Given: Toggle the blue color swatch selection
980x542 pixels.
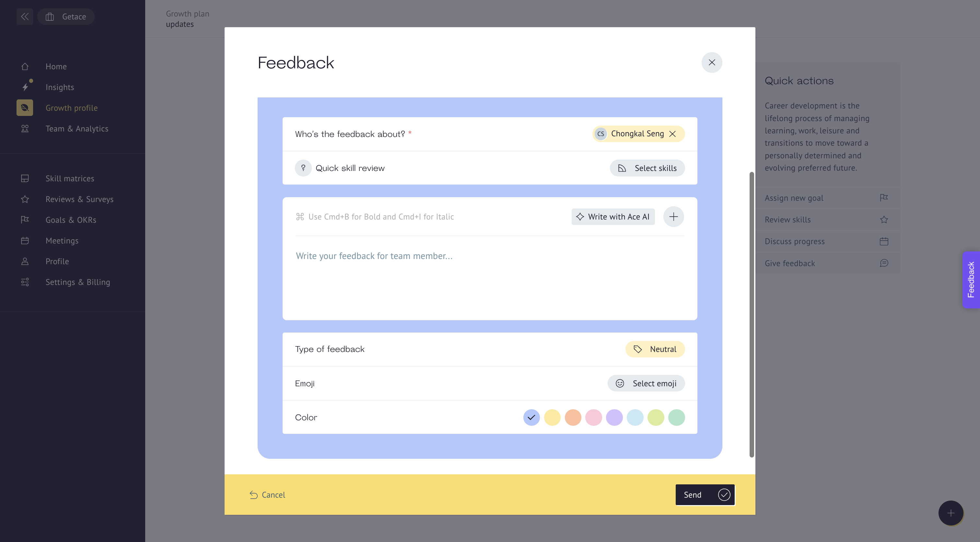Looking at the screenshot, I should (532, 417).
